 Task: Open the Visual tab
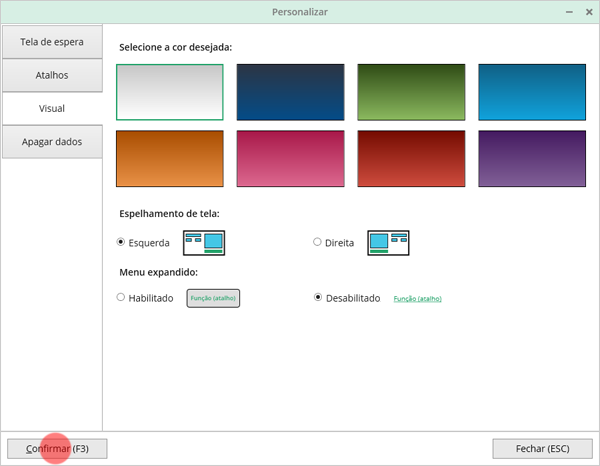pos(52,108)
